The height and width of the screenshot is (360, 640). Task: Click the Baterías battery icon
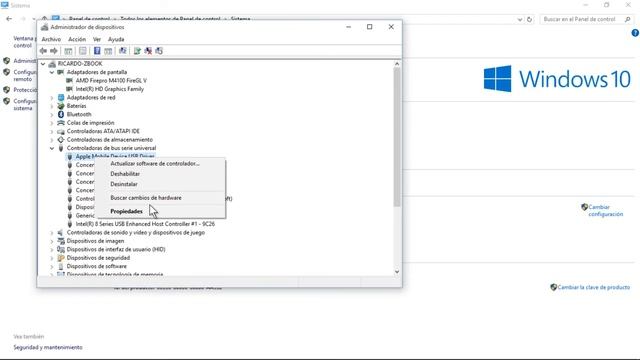(61, 106)
